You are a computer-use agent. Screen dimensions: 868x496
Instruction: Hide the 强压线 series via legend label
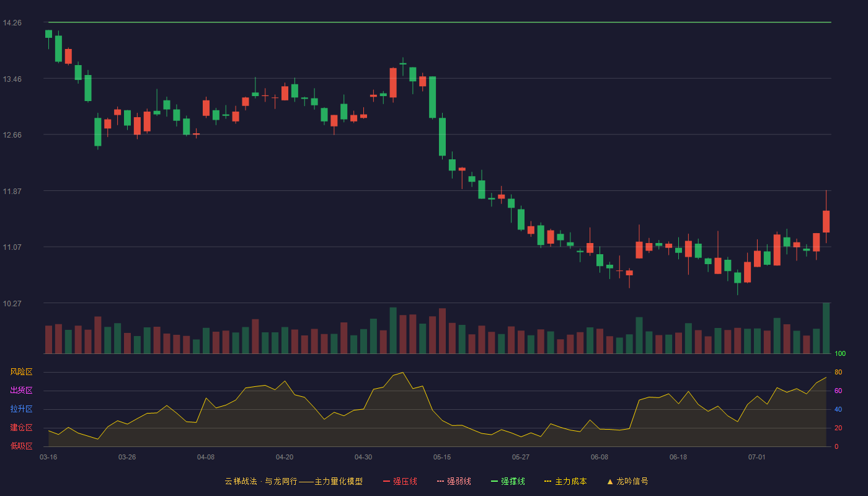(x=405, y=481)
